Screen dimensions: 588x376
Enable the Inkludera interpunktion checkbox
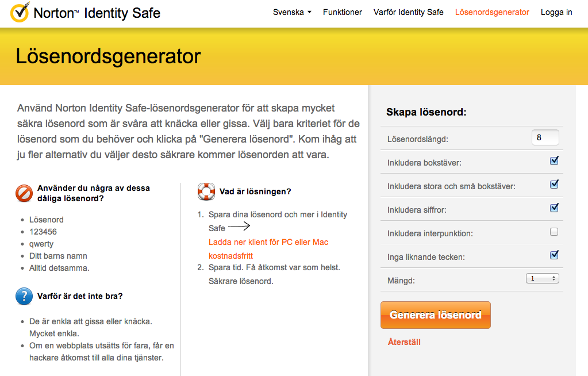(x=554, y=232)
